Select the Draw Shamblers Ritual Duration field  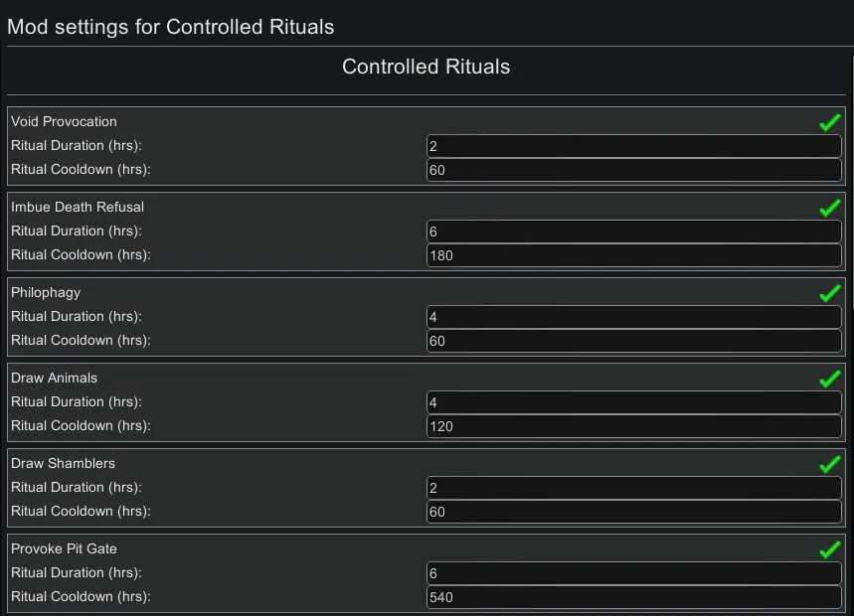click(x=633, y=488)
